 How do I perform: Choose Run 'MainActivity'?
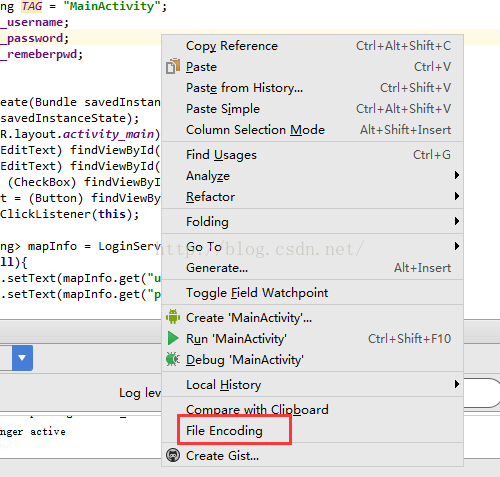(x=313, y=339)
